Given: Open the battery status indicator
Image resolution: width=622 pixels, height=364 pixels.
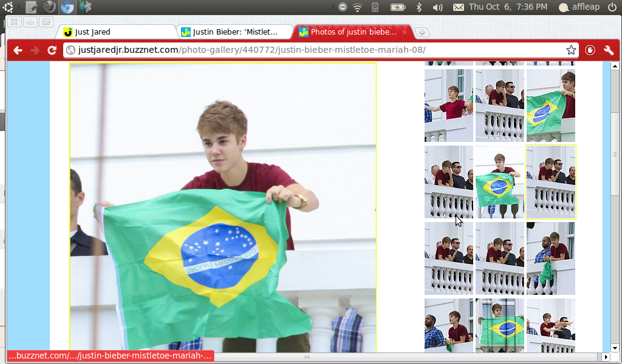Looking at the screenshot, I should point(398,7).
